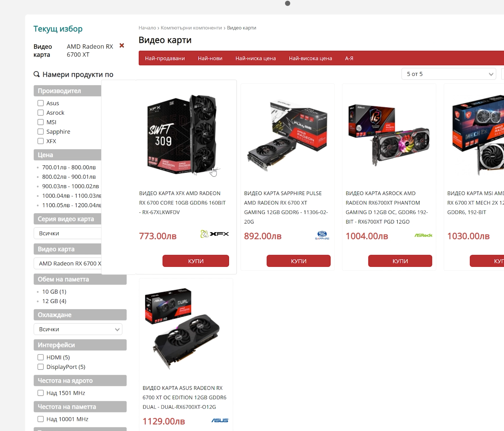Check the Asus manufacturer checkbox
The width and height of the screenshot is (504, 431).
click(41, 103)
